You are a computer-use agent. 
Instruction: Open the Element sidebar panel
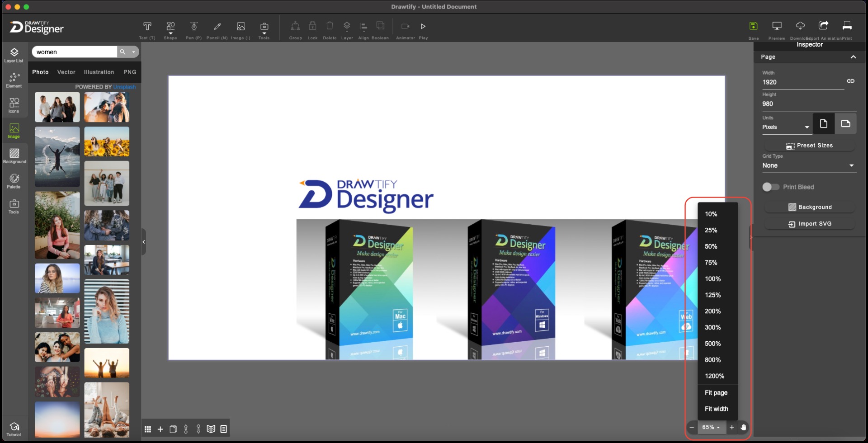(14, 80)
